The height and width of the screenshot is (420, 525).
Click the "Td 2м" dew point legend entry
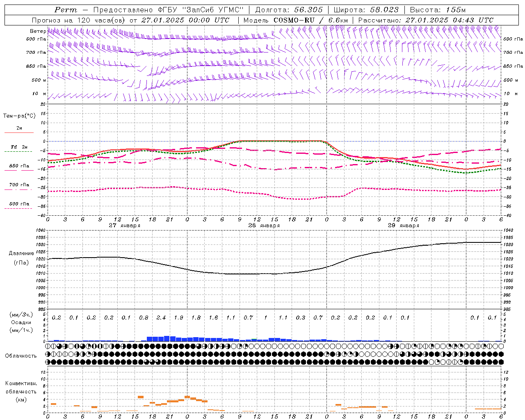(19, 147)
